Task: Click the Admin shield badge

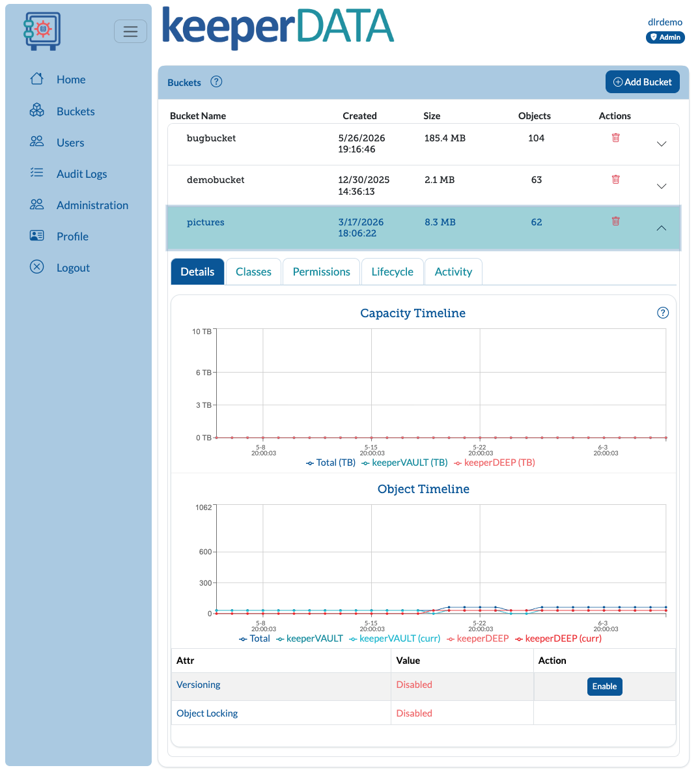Action: [665, 37]
